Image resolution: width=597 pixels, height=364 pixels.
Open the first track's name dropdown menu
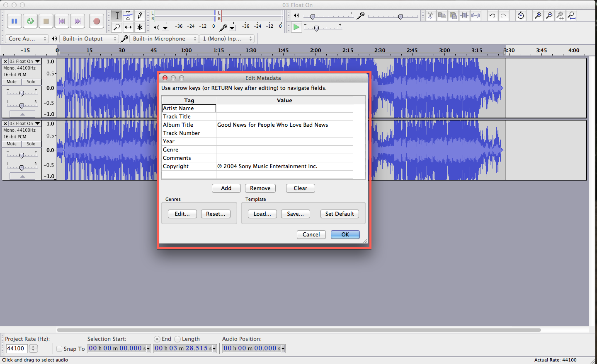25,61
